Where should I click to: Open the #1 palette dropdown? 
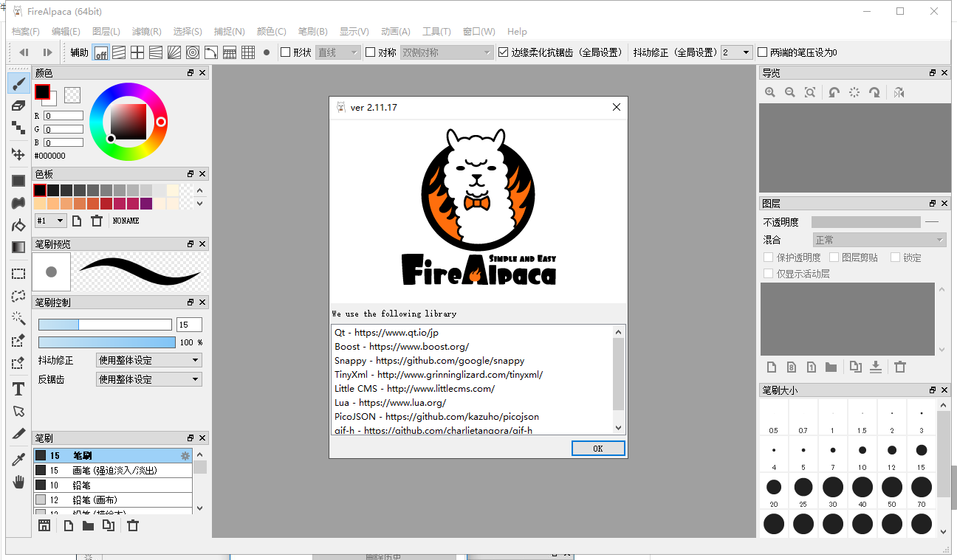tap(51, 221)
